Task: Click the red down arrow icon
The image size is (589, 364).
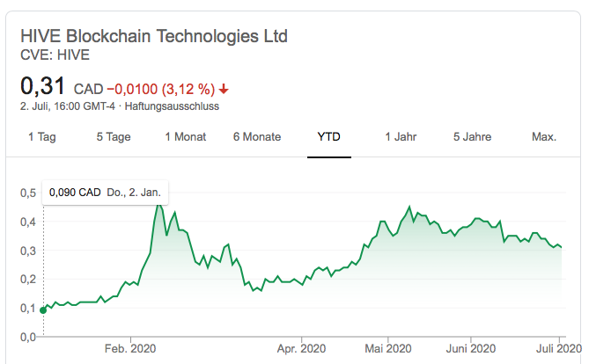Action: [x=225, y=89]
